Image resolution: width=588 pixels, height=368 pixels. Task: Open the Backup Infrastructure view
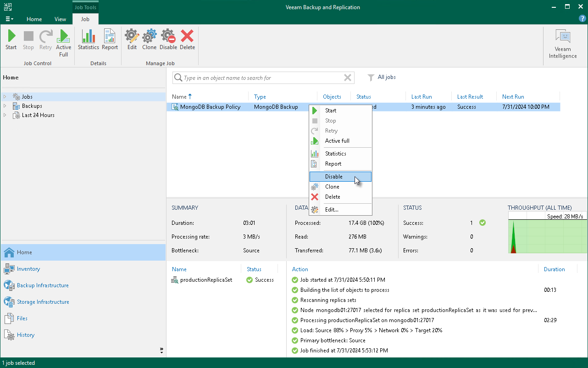point(83,285)
